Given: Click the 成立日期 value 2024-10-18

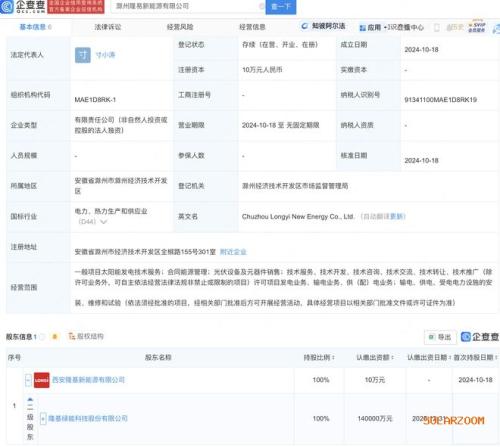Looking at the screenshot, I should (421, 50).
